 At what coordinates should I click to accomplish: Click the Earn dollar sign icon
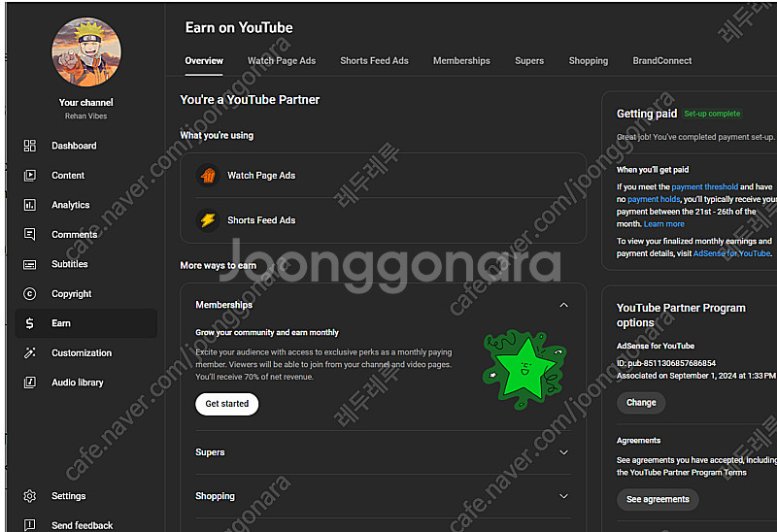click(30, 323)
